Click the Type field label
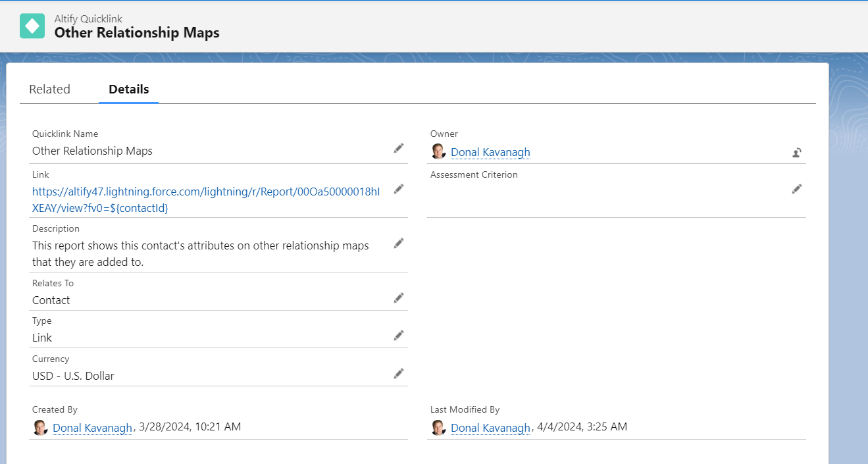The width and height of the screenshot is (868, 464). point(42,321)
